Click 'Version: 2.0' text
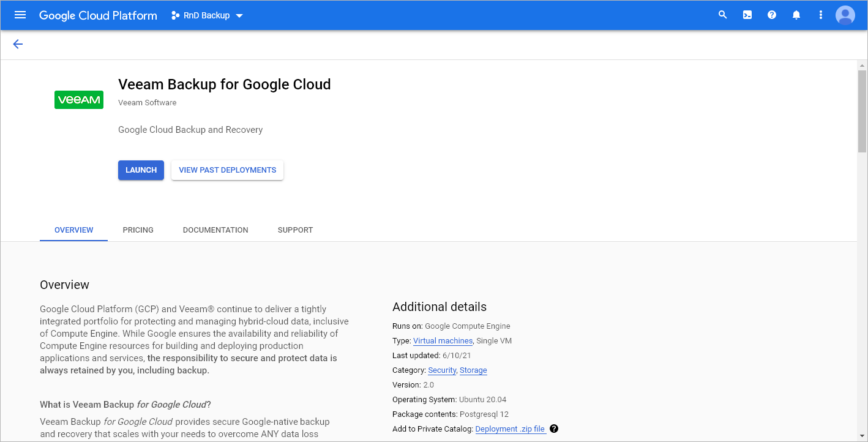The width and height of the screenshot is (868, 442). (x=413, y=385)
